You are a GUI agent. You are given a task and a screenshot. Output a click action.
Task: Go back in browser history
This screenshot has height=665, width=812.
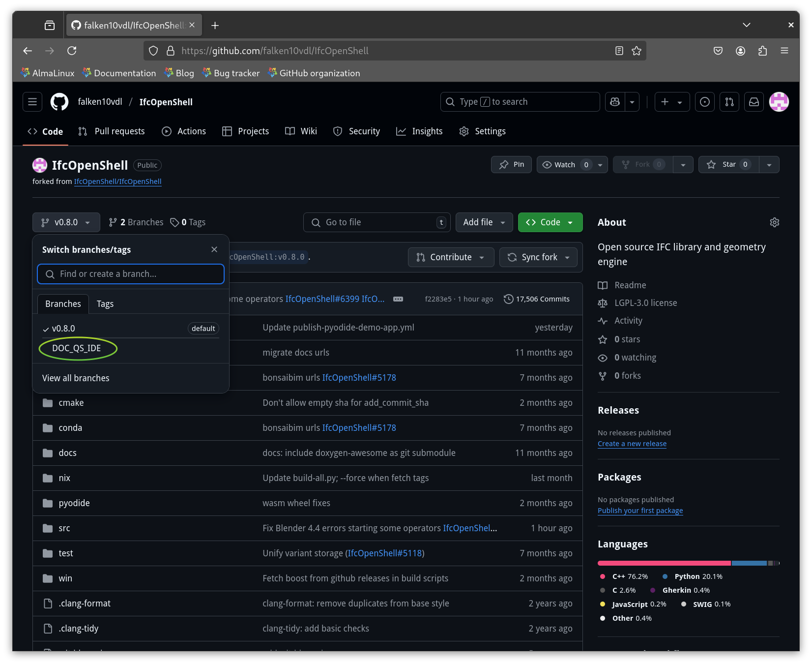pyautogui.click(x=28, y=51)
